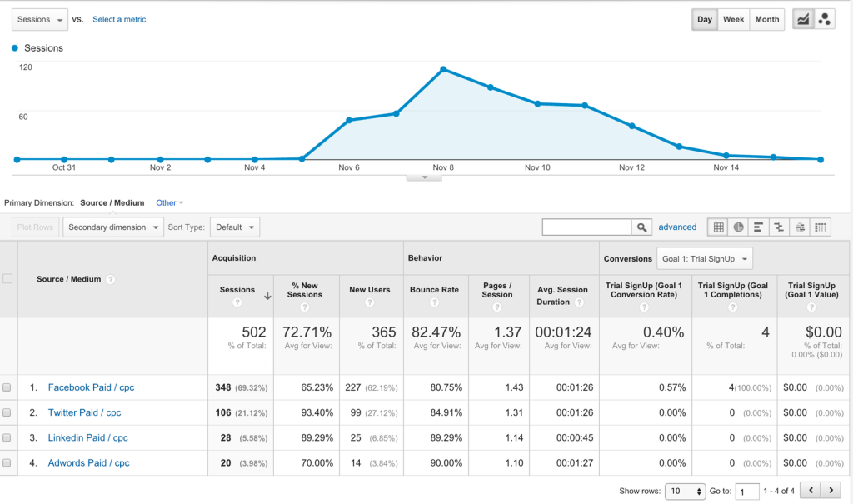Switch chart granularity to Day
The image size is (853, 504).
tap(705, 20)
